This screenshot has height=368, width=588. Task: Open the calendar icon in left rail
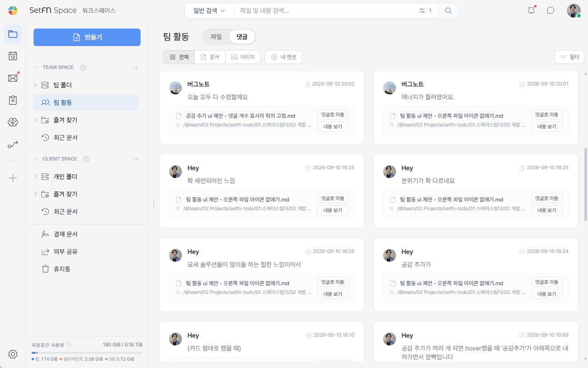pos(13,56)
